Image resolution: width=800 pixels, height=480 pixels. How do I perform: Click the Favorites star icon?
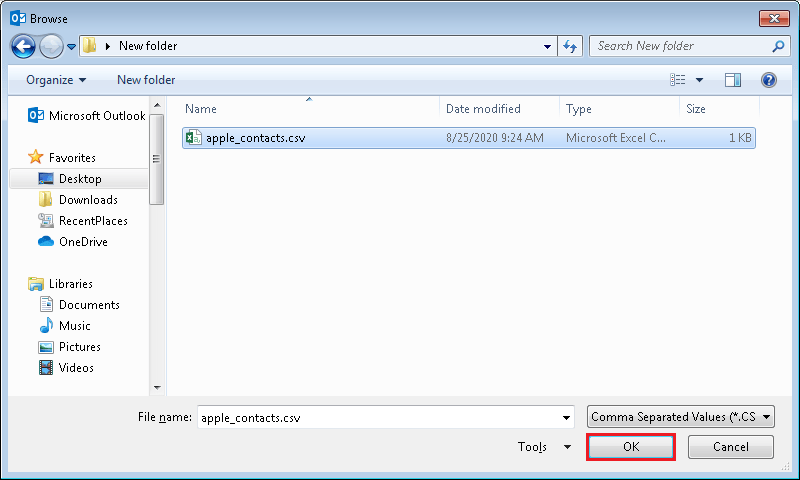36,157
